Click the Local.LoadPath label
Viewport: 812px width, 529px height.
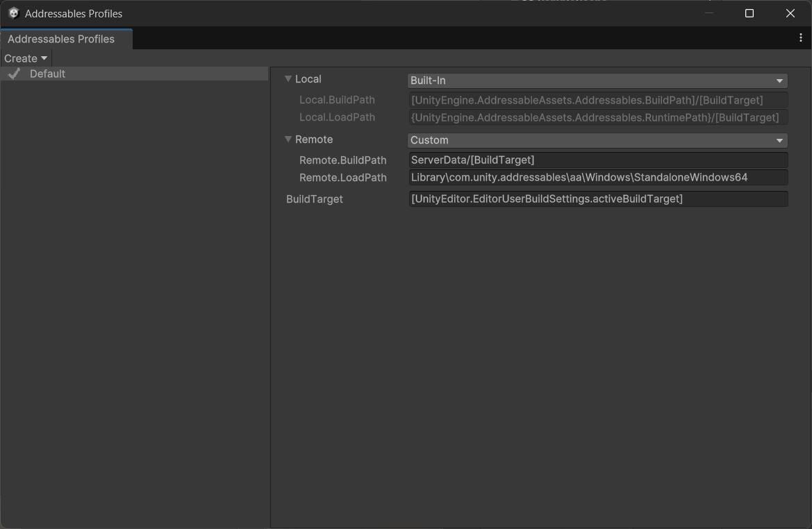[x=337, y=117]
